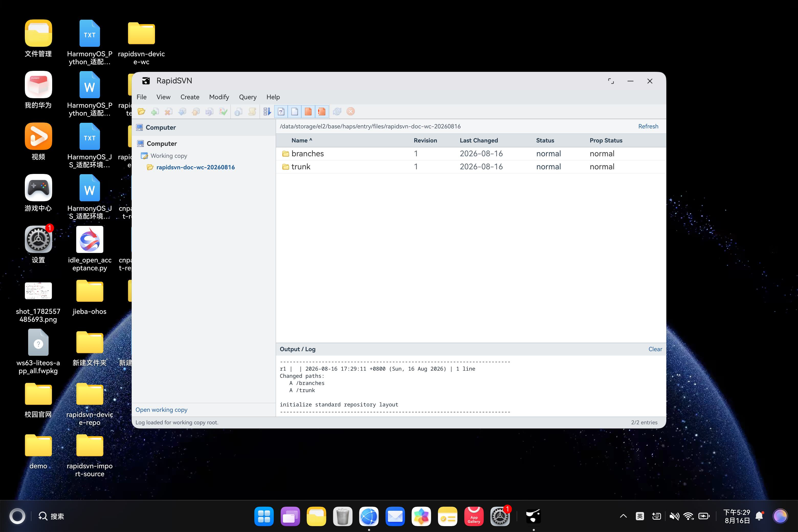Open the Create menu

[x=190, y=97]
